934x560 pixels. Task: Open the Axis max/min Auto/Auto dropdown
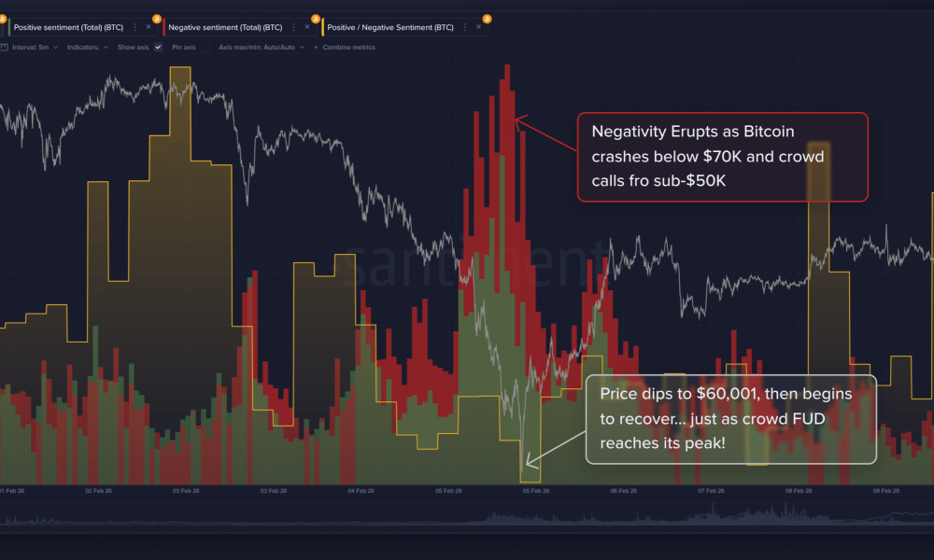point(262,48)
